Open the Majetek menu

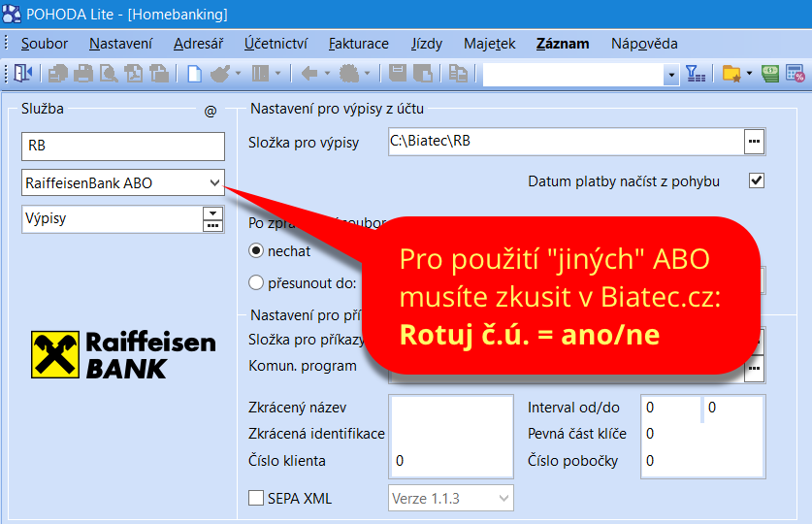click(x=490, y=44)
